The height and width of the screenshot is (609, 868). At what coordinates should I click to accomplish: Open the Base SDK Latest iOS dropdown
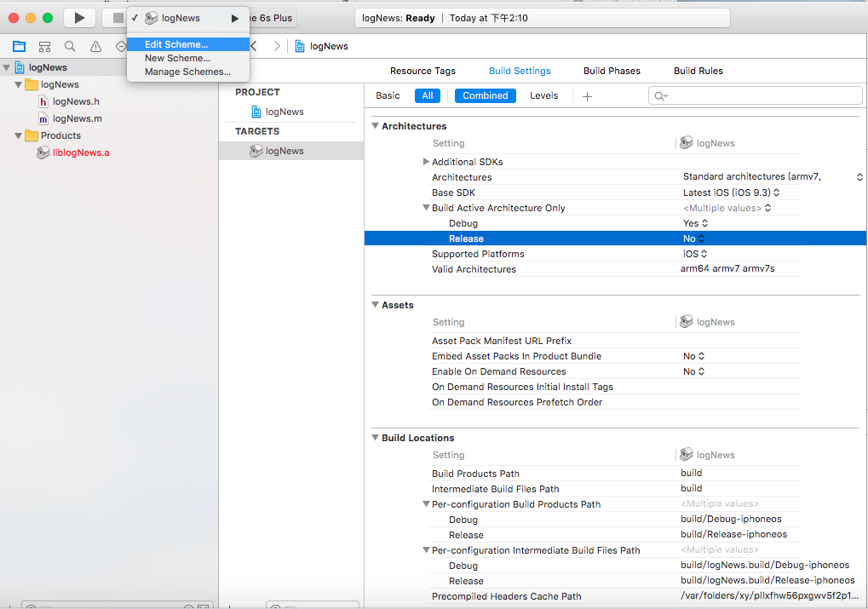pos(731,192)
